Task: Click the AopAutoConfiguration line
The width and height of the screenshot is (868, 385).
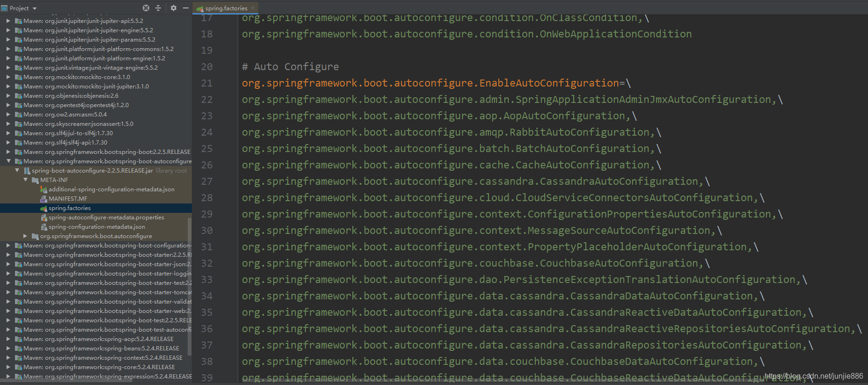Action: point(439,116)
